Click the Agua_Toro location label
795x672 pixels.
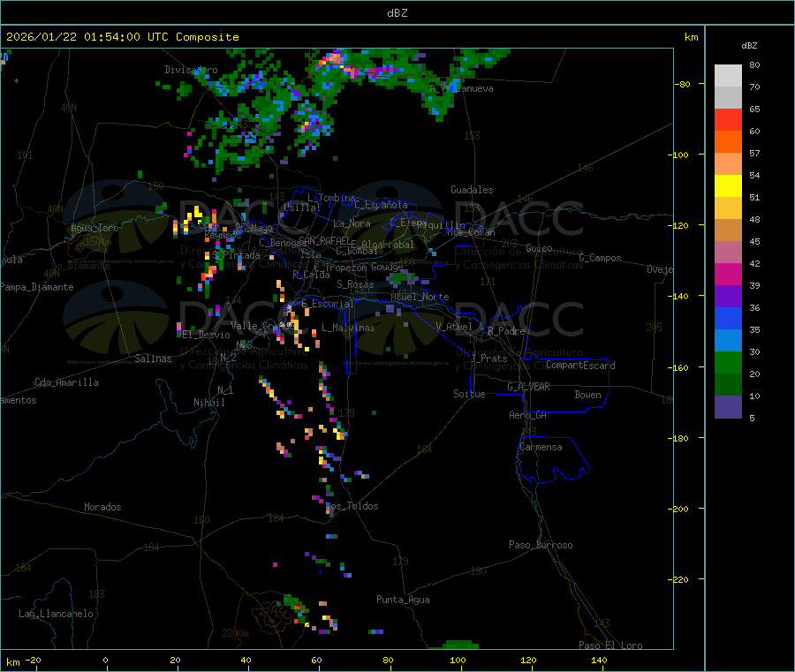click(95, 228)
